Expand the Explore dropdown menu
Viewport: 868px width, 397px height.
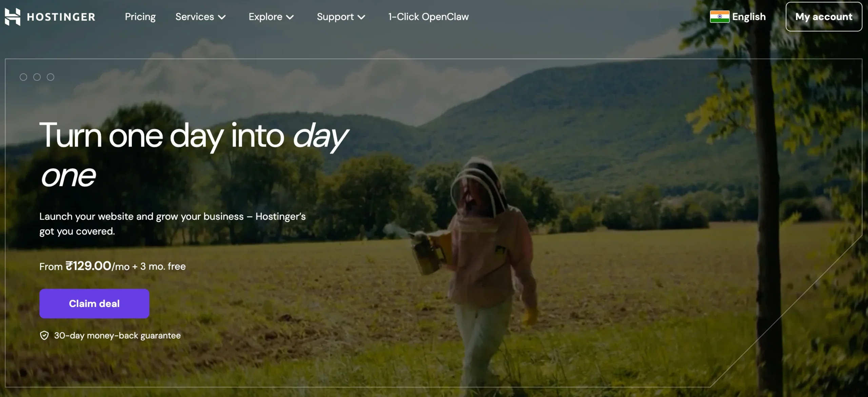(x=271, y=17)
